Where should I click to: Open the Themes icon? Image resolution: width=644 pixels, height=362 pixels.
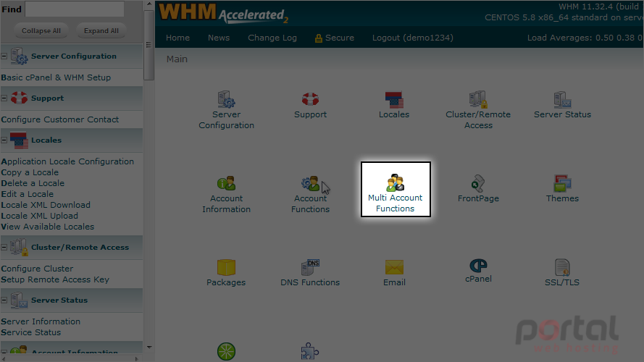coord(562,183)
